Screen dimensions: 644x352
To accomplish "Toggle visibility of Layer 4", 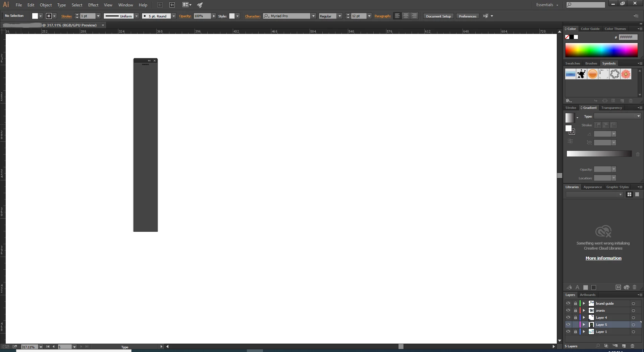I will (568, 317).
